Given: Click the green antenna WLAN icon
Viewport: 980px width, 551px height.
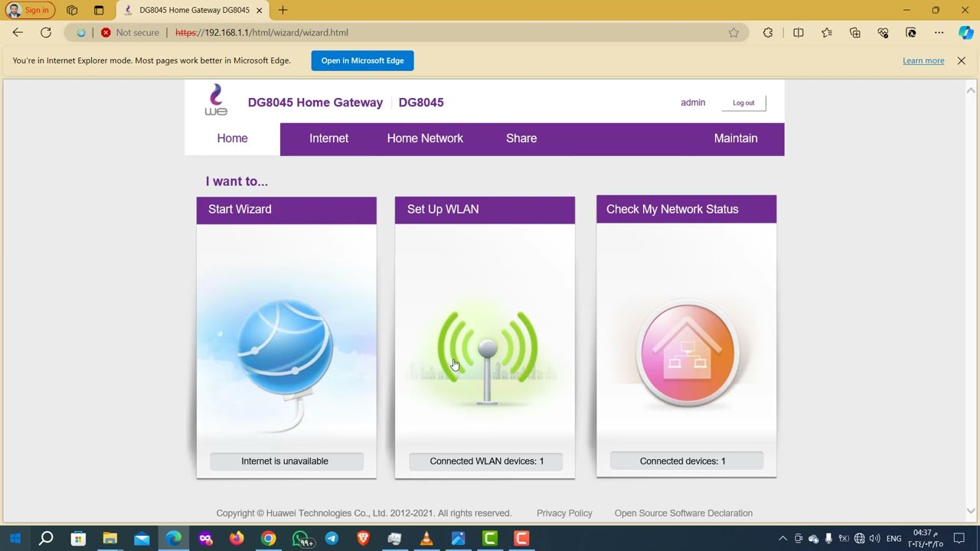Looking at the screenshot, I should [x=487, y=356].
